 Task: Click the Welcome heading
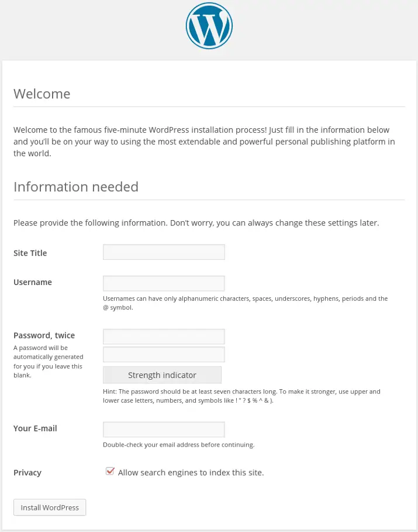(42, 94)
